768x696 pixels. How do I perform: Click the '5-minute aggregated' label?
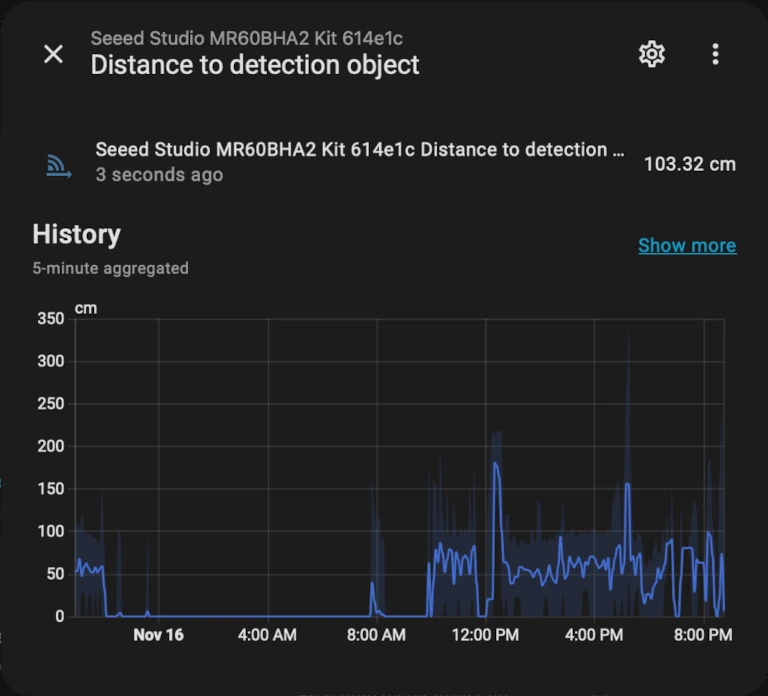pyautogui.click(x=110, y=268)
